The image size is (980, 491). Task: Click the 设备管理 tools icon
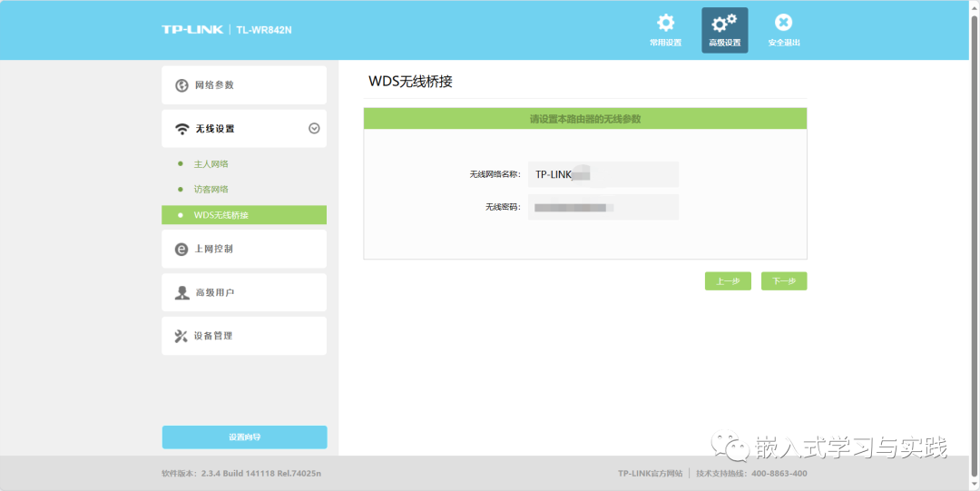pyautogui.click(x=181, y=337)
